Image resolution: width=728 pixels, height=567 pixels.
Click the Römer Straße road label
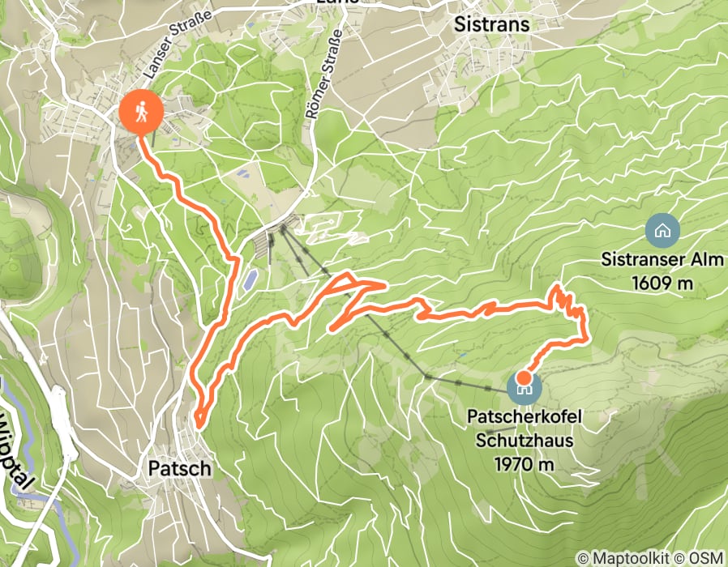click(x=325, y=75)
